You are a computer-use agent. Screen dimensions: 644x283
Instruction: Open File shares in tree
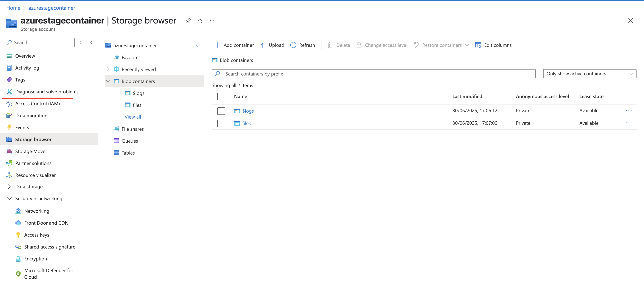[x=133, y=129]
